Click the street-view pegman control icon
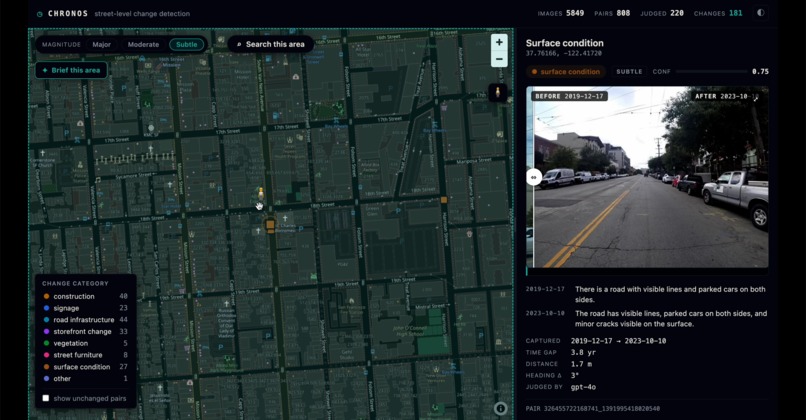 (x=497, y=93)
